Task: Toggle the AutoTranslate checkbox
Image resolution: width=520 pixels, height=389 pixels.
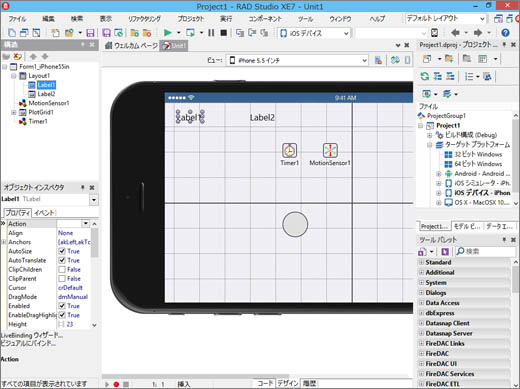Action: coord(62,260)
